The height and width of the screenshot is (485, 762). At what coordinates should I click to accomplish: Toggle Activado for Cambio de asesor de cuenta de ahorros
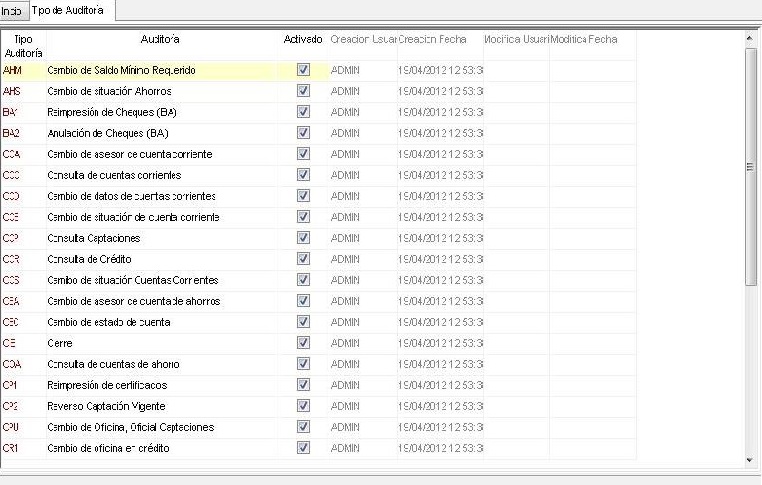pyautogui.click(x=303, y=301)
